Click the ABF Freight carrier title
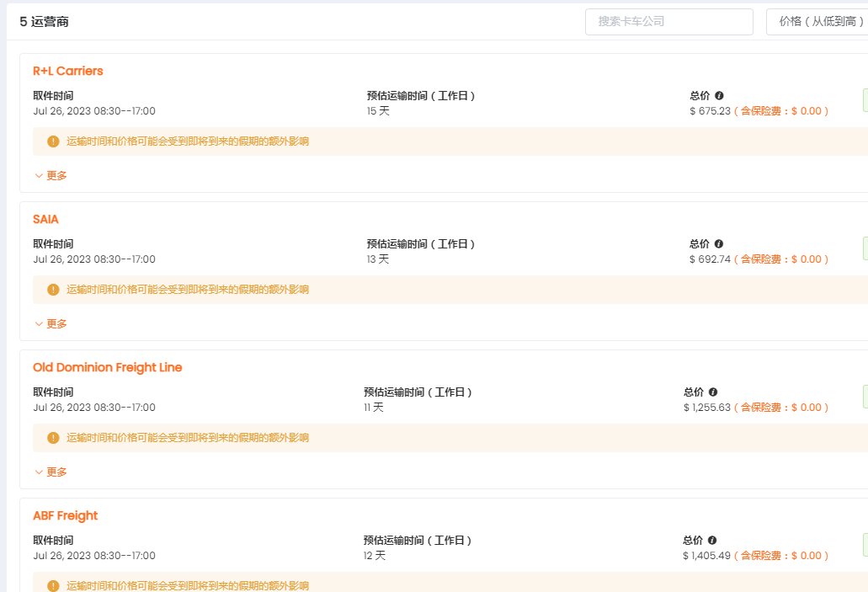This screenshot has height=592, width=868. (65, 515)
